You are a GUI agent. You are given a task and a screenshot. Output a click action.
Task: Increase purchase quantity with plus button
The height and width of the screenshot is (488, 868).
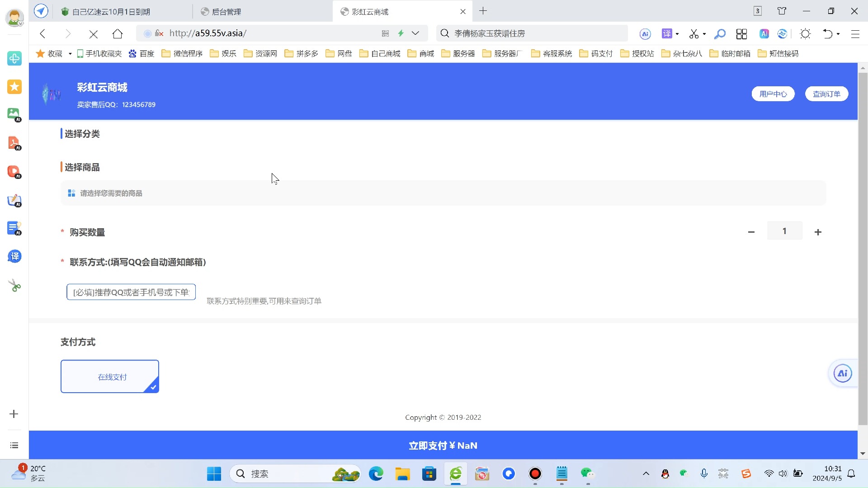tap(818, 232)
